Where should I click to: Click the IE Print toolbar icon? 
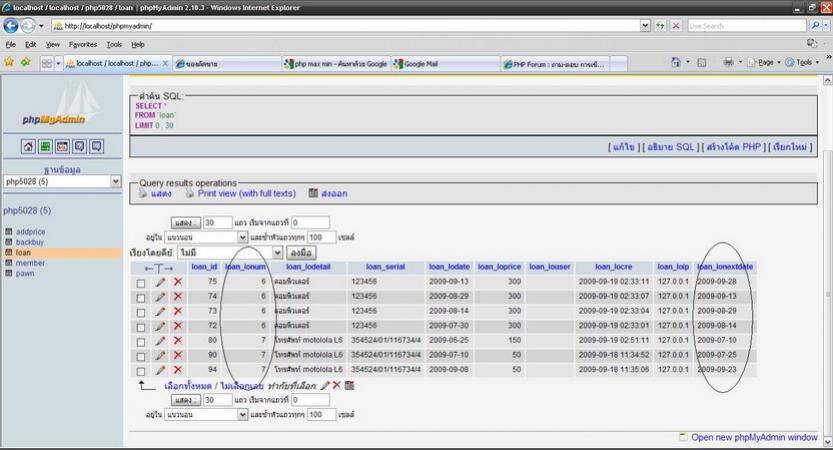point(728,62)
